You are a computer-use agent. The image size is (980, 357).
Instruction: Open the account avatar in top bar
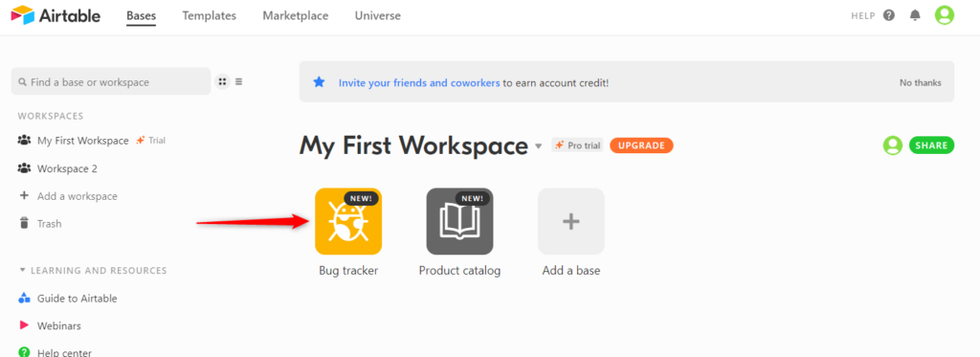(945, 15)
